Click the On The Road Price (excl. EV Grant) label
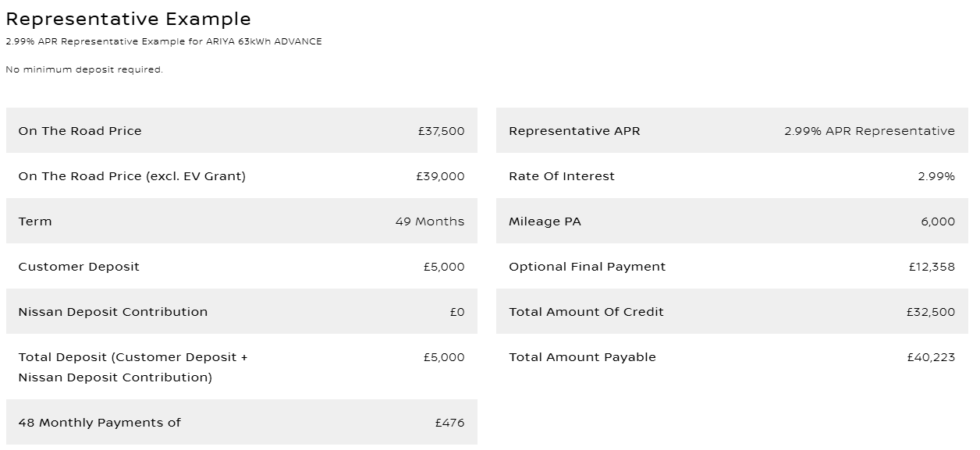Viewport: 980px width, 450px height. (132, 176)
